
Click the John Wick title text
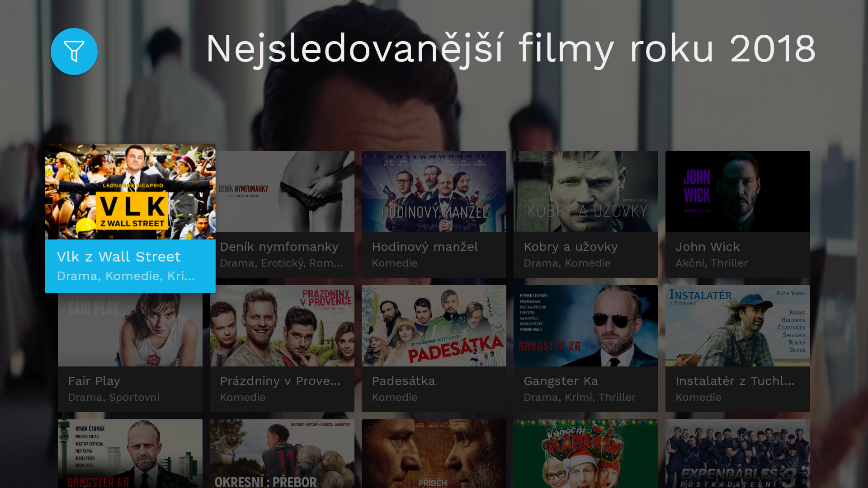[708, 247]
